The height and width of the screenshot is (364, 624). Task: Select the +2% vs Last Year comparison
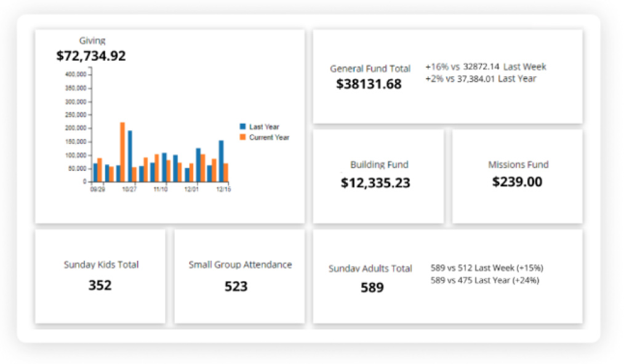tap(480, 79)
